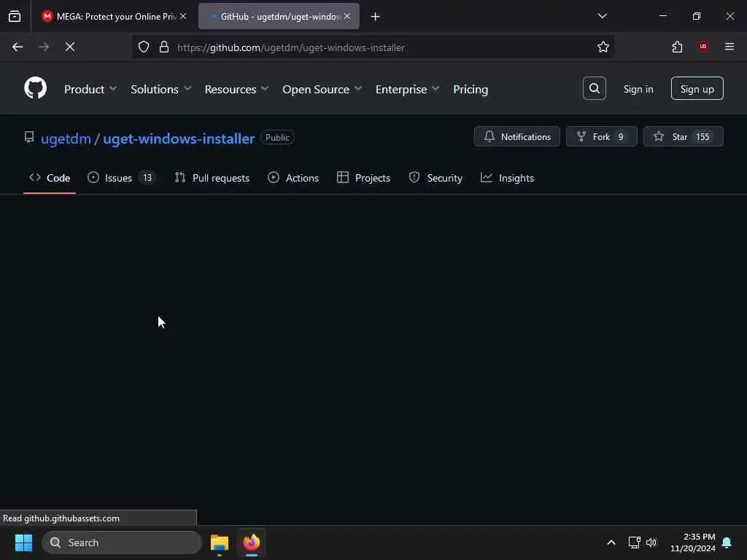Expand the Enterprise menu

pos(407,89)
